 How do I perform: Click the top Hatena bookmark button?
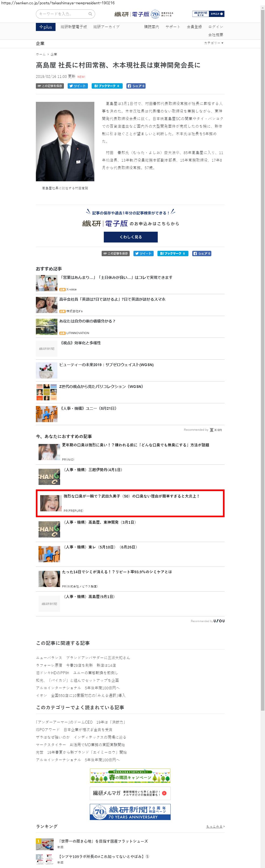[x=107, y=86]
